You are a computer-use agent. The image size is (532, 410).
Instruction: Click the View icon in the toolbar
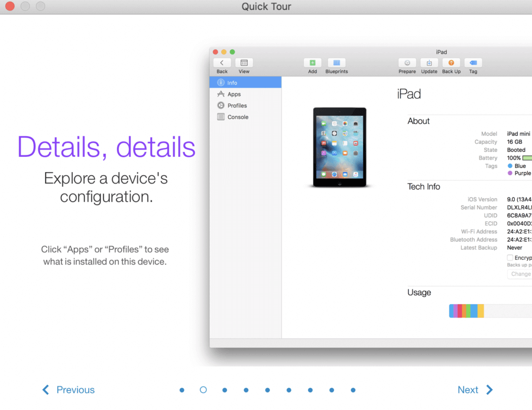tap(244, 62)
